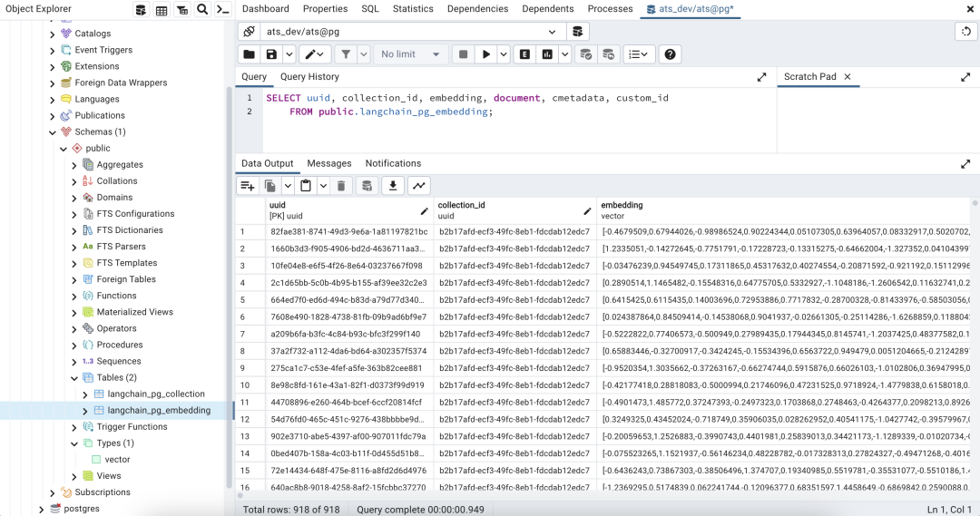Expand the Materialized Views tree node
This screenshot has height=516, width=980.
pos(73,312)
